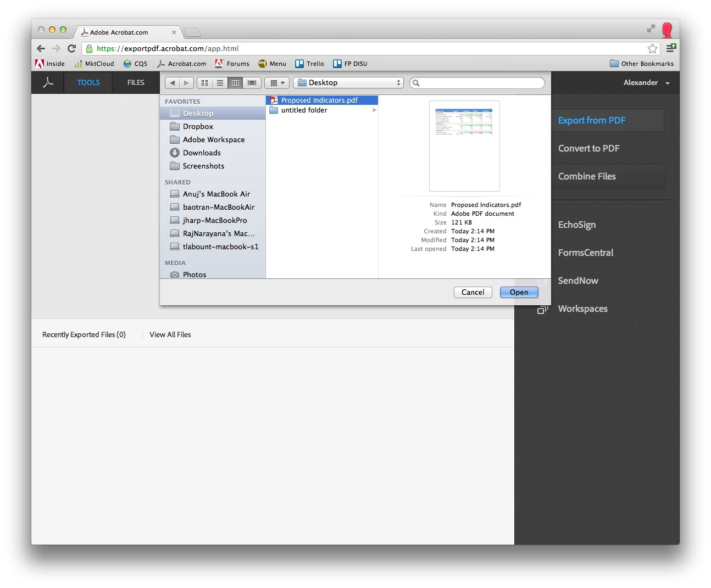The height and width of the screenshot is (588, 711).
Task: Open Inside bookmark
Action: click(50, 64)
